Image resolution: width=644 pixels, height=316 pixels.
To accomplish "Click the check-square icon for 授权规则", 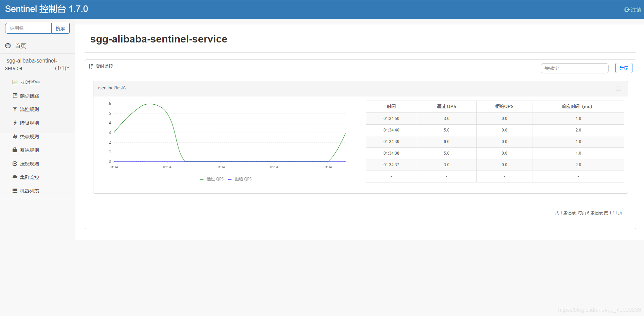I will coord(15,164).
